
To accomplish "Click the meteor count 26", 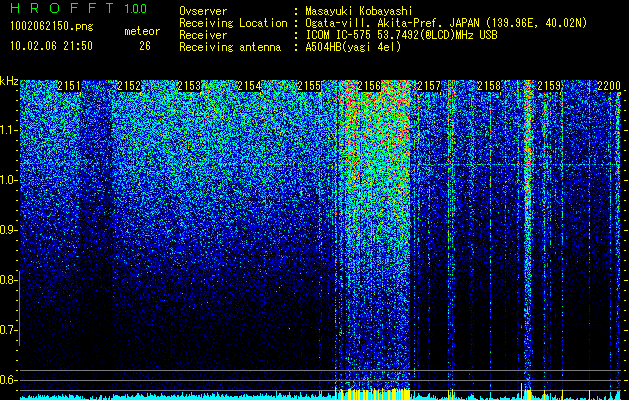I will pos(145,46).
